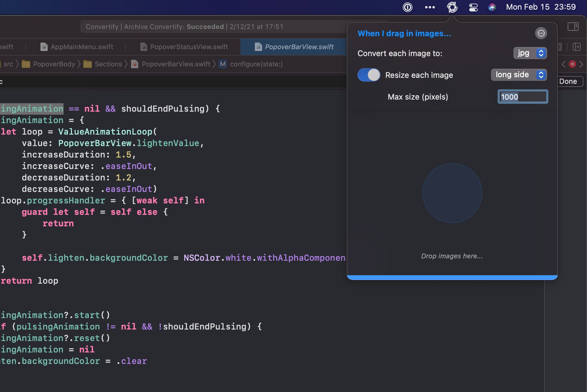The image size is (587, 392).
Task: Click the blue progress bar at popover bottom
Action: pos(452,277)
